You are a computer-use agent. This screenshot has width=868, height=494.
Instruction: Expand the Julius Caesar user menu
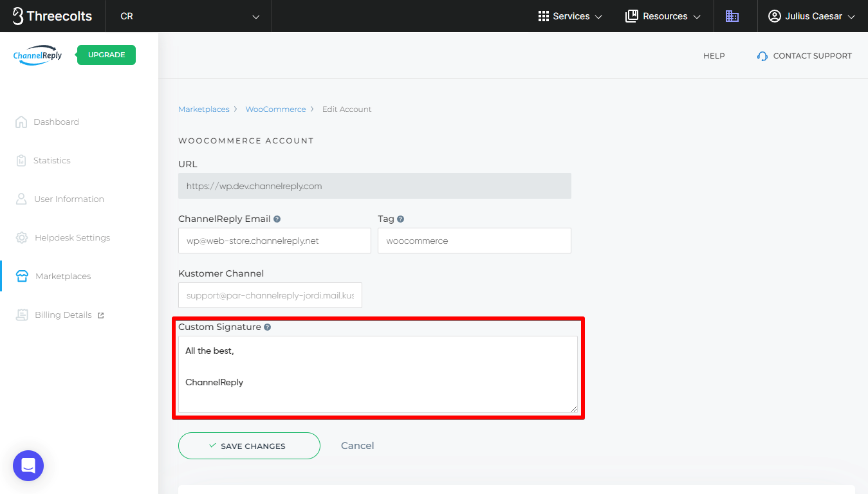coord(811,16)
